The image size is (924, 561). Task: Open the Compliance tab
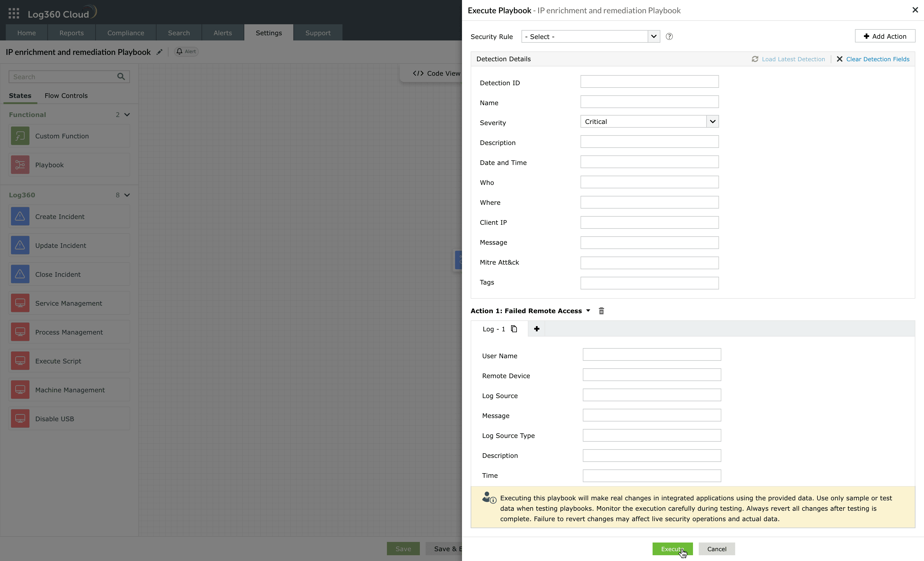(126, 33)
